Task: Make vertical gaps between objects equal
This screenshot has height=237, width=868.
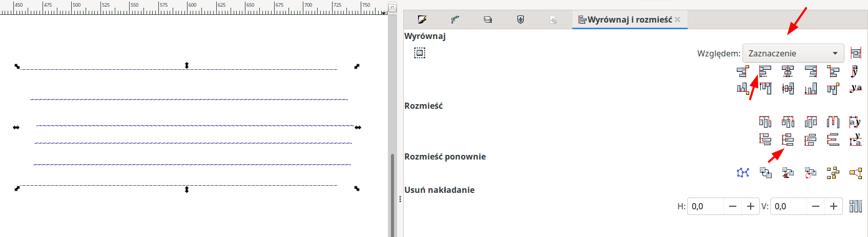Action: (x=833, y=139)
